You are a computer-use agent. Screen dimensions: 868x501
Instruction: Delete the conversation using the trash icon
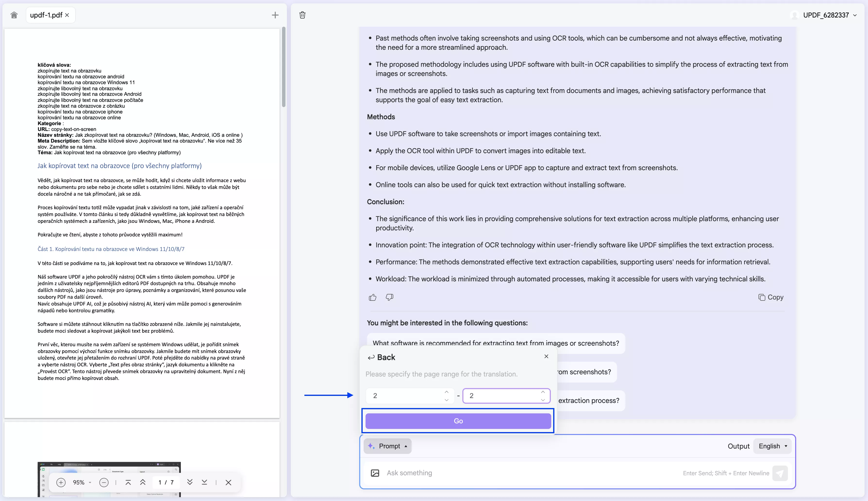[302, 15]
